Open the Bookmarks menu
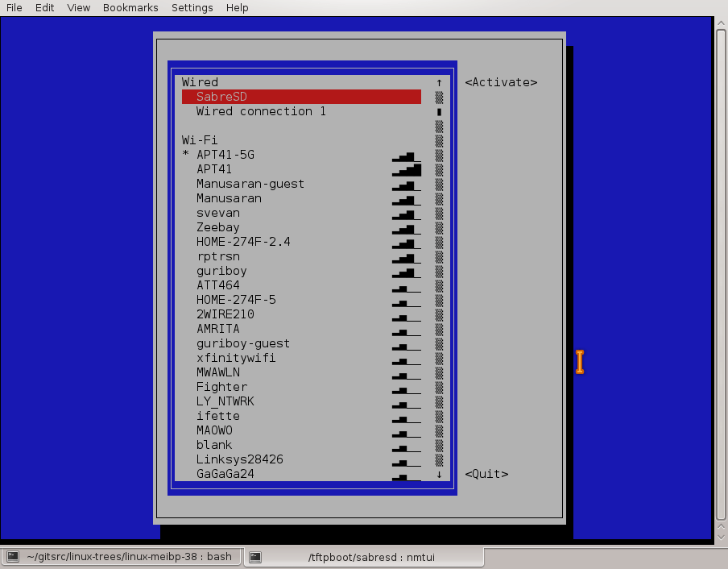The height and width of the screenshot is (569, 728). pyautogui.click(x=130, y=7)
